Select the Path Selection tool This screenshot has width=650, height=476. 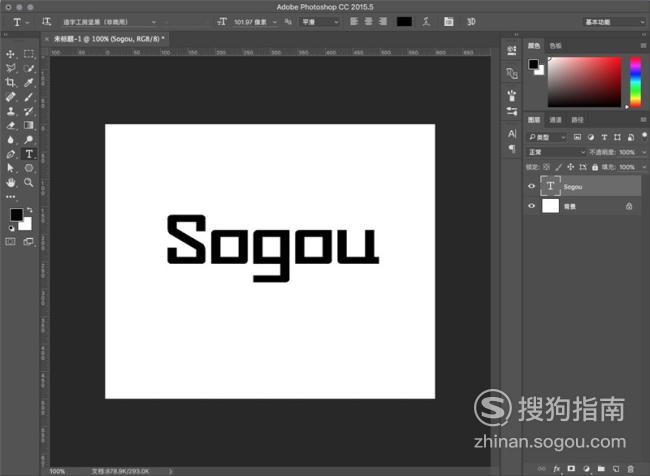(x=10, y=168)
